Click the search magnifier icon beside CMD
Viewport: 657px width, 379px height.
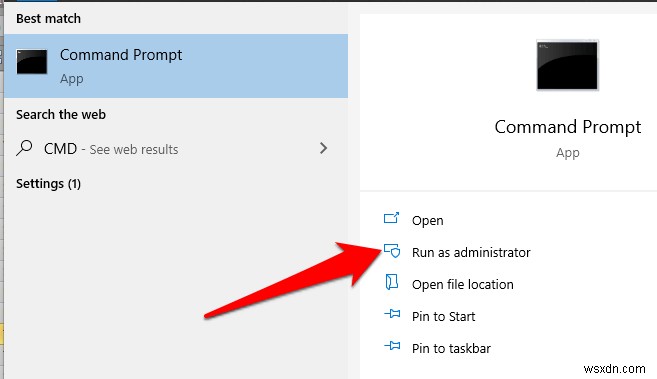click(x=24, y=148)
